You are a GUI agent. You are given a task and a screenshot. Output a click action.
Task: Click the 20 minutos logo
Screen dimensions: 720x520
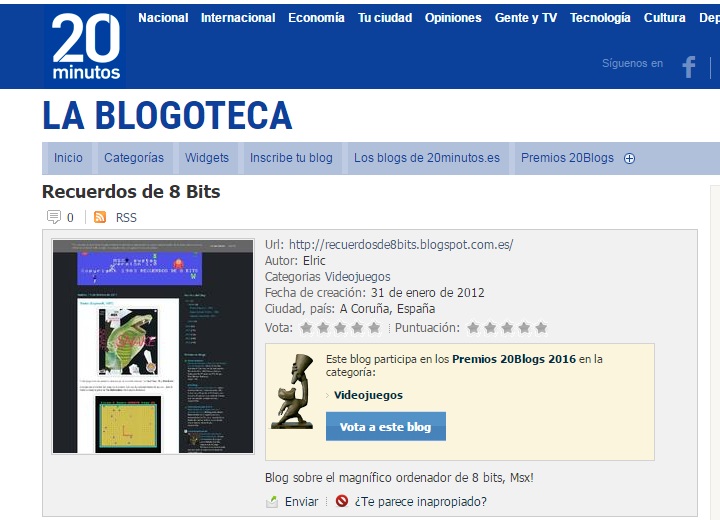tap(85, 46)
